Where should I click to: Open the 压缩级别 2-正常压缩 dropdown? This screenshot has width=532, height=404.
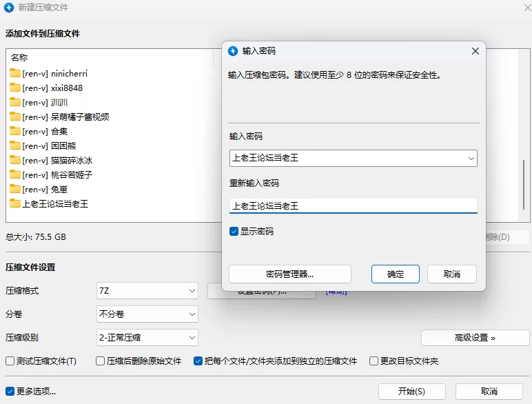click(147, 337)
